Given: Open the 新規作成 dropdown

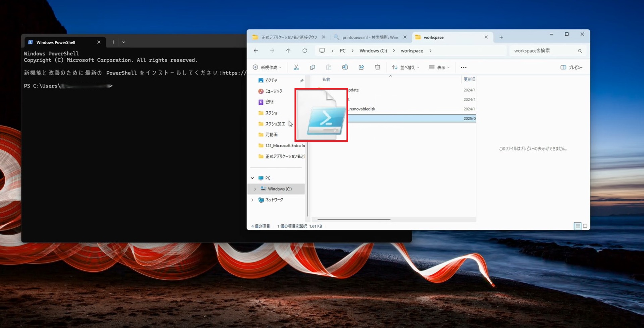Looking at the screenshot, I should pos(267,67).
